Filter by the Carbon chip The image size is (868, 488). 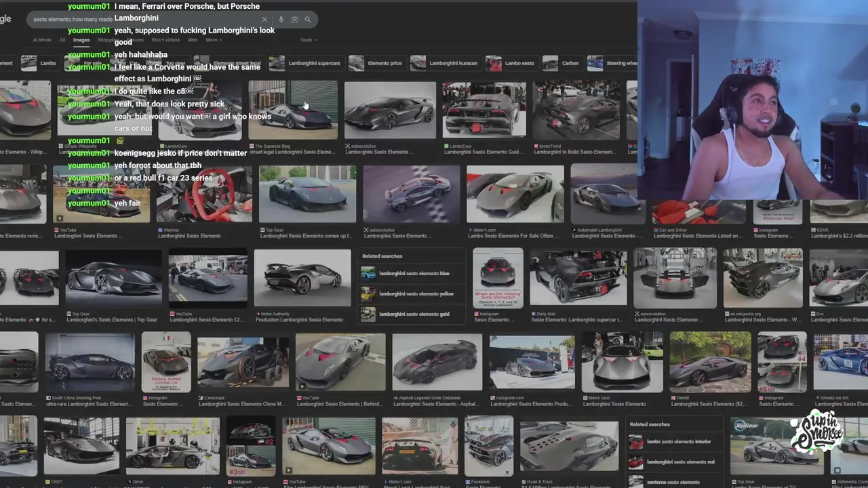pos(562,63)
